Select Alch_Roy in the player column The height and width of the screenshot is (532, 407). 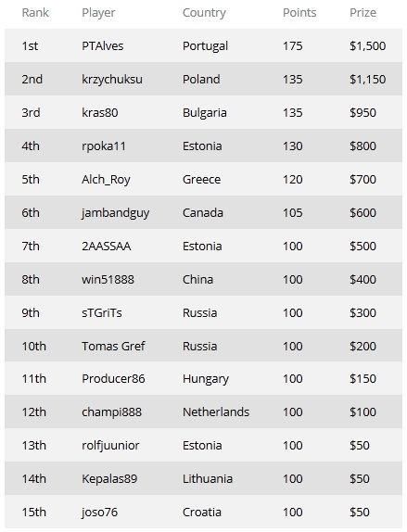coord(106,179)
